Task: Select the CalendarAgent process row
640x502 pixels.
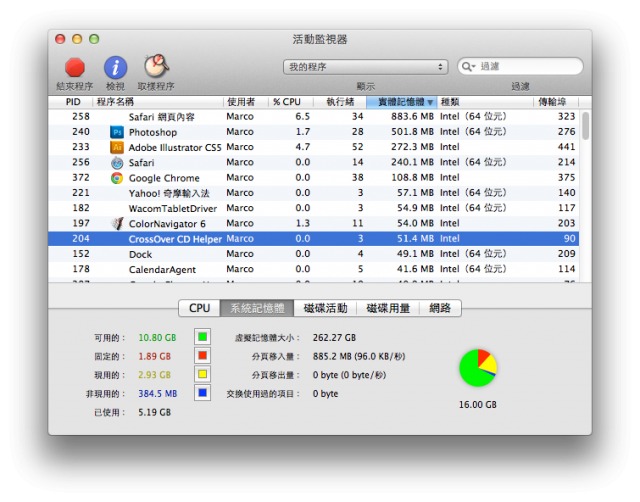Action: point(313,269)
